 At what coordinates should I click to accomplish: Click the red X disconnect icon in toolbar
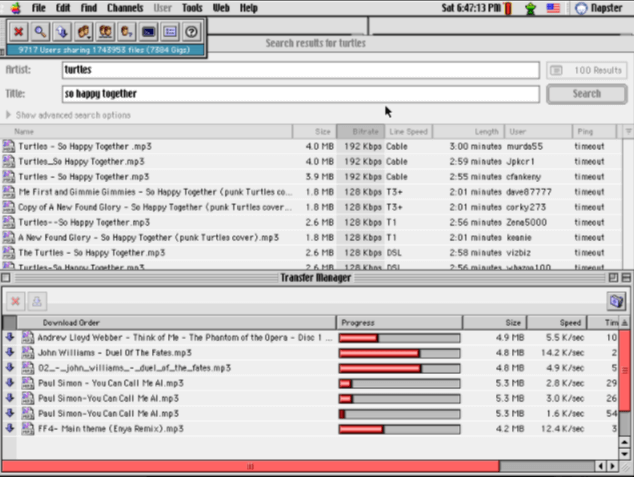click(19, 31)
